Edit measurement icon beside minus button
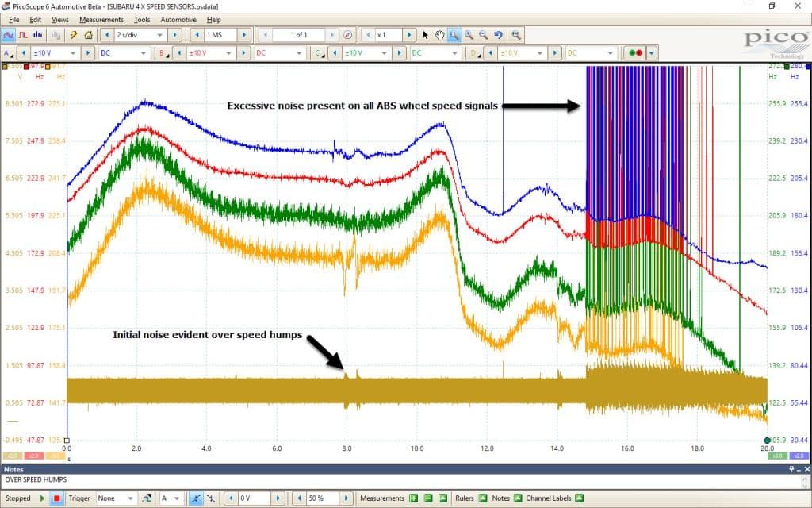812x508 pixels. click(x=442, y=498)
